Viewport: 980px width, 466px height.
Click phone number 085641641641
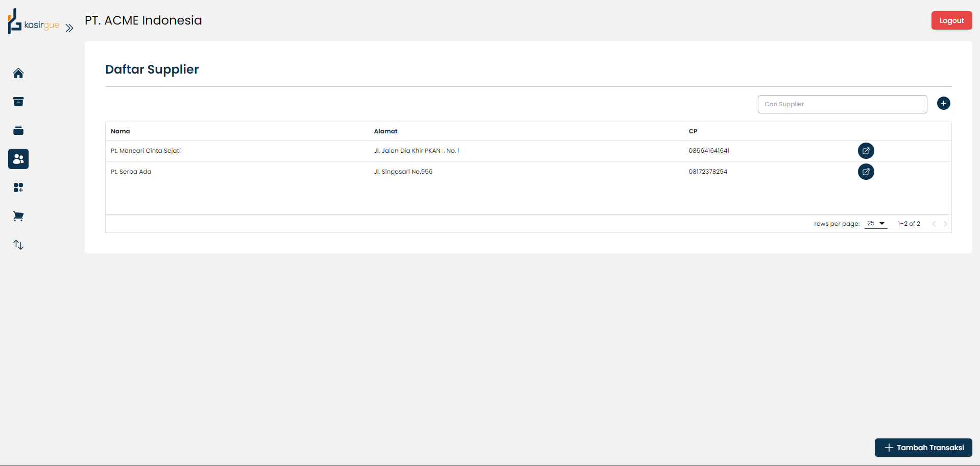709,151
